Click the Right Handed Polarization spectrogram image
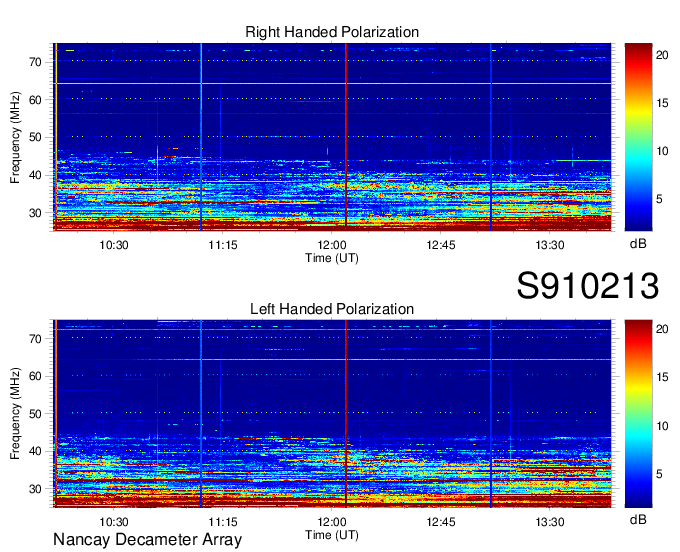The width and height of the screenshot is (680, 552). [332, 137]
